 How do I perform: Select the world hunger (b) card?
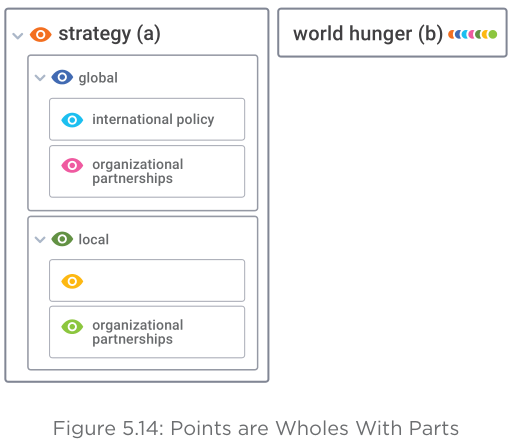pyautogui.click(x=392, y=33)
